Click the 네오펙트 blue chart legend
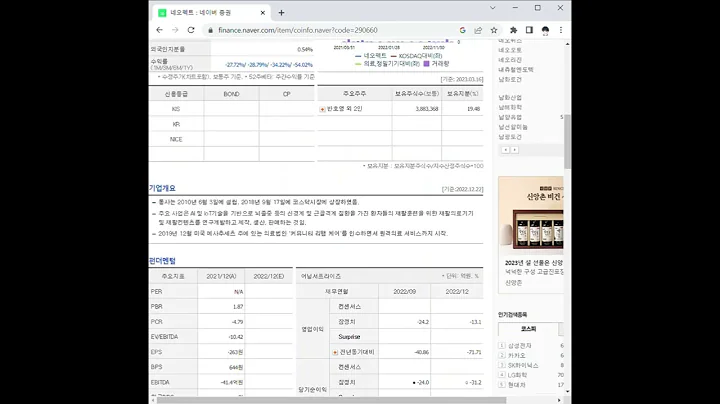This screenshot has height=404, width=720. [x=371, y=56]
